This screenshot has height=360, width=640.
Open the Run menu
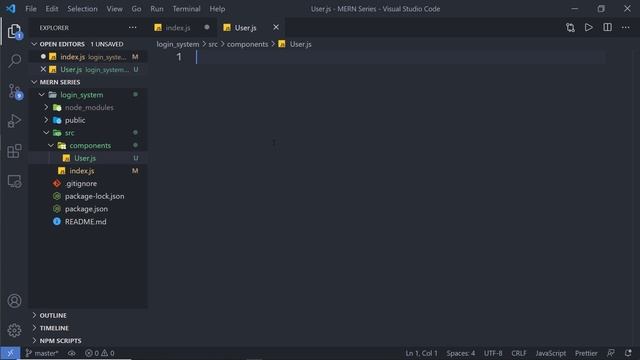[157, 9]
